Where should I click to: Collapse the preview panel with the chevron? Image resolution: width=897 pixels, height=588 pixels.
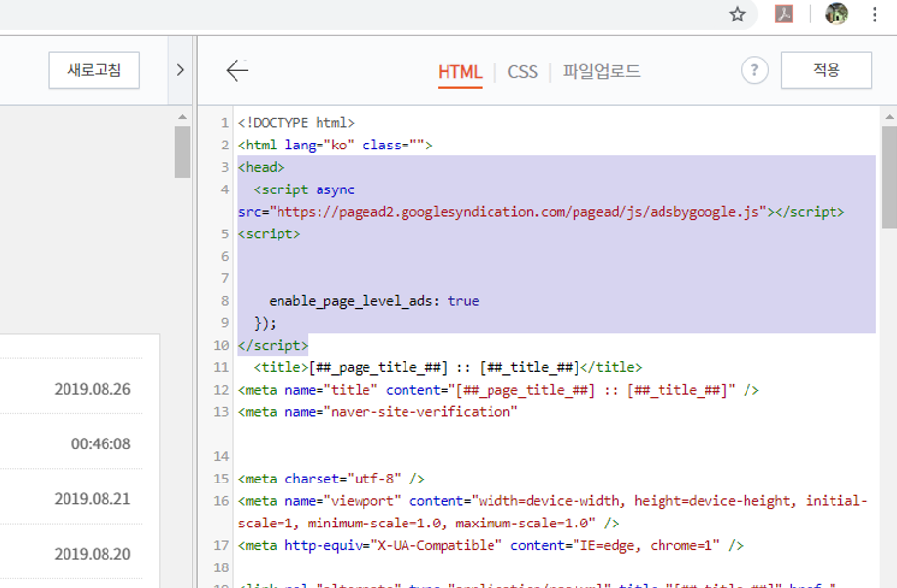(180, 70)
